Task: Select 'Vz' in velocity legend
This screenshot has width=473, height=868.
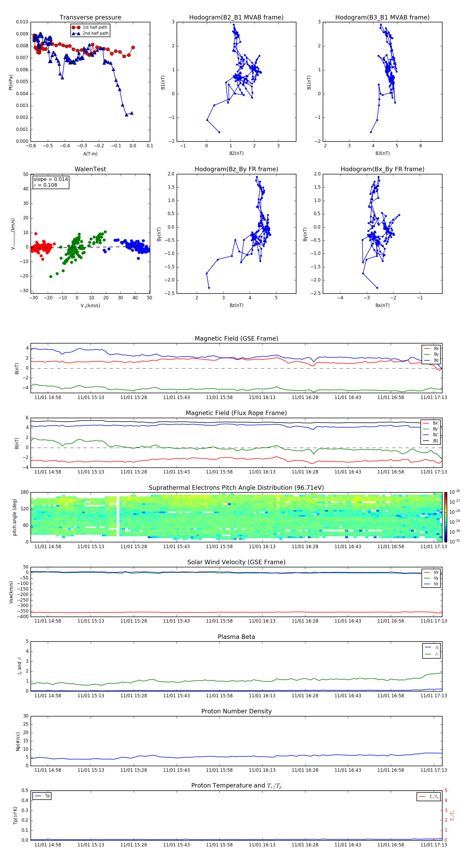Action: [431, 584]
